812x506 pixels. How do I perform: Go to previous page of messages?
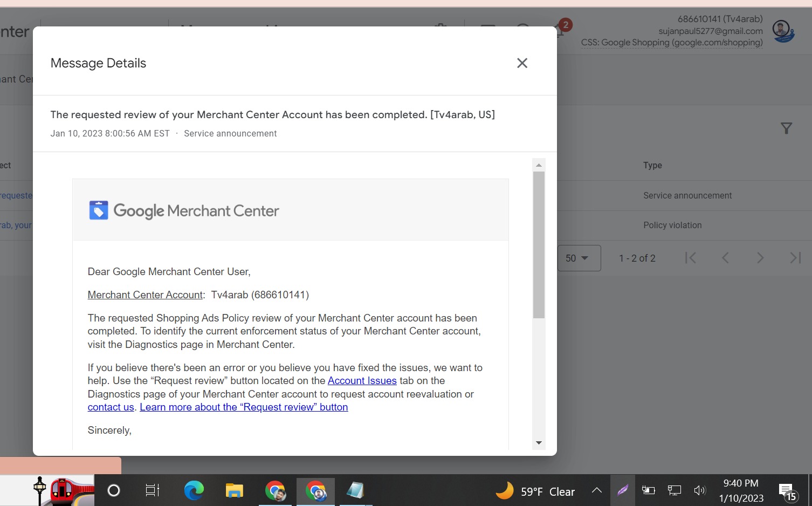pos(725,258)
